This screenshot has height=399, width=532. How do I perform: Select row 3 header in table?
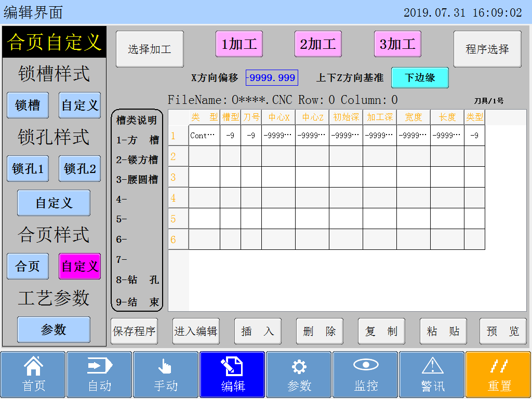click(179, 177)
